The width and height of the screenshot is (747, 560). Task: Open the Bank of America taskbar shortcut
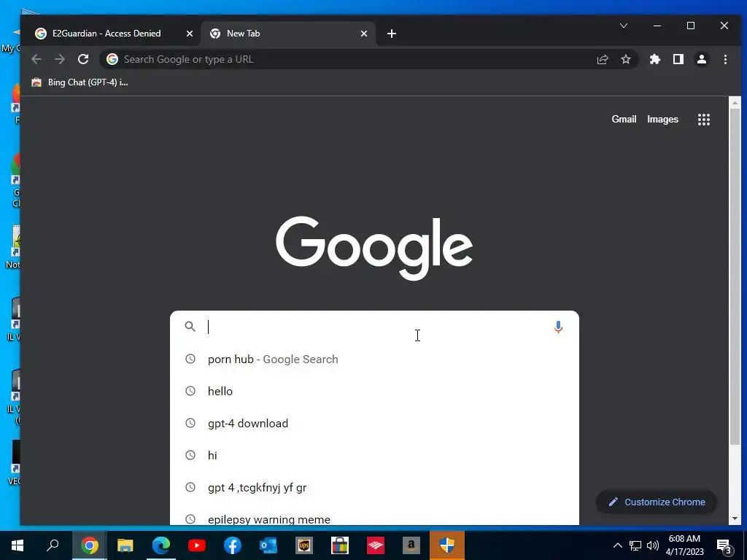(x=376, y=545)
